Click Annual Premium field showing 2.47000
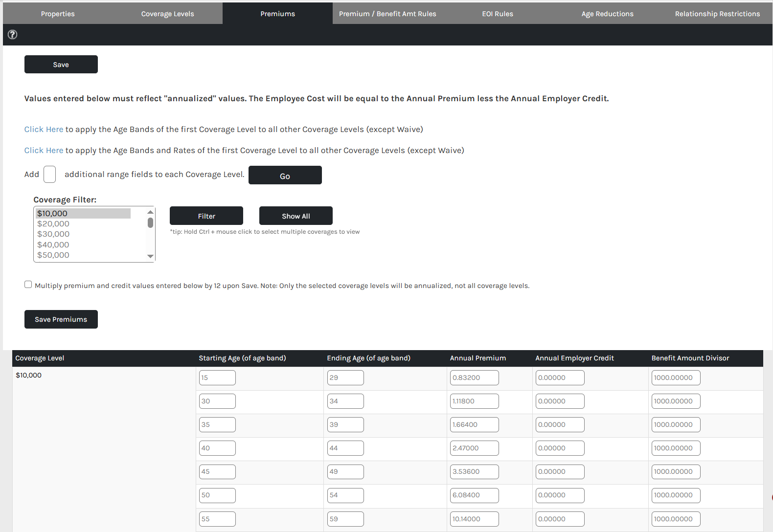 (475, 448)
